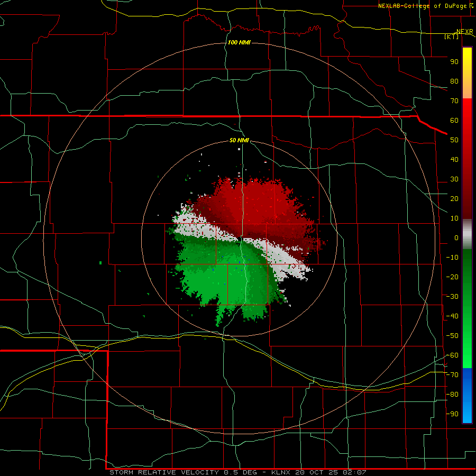Click the positive 60 scale label
The height and width of the screenshot is (476, 476).
(x=454, y=121)
